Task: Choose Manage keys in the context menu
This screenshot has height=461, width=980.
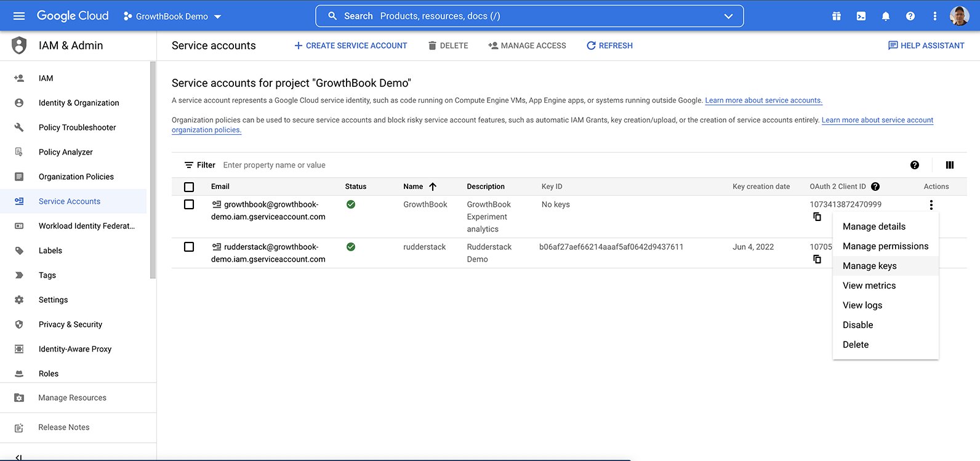Action: 885,266
